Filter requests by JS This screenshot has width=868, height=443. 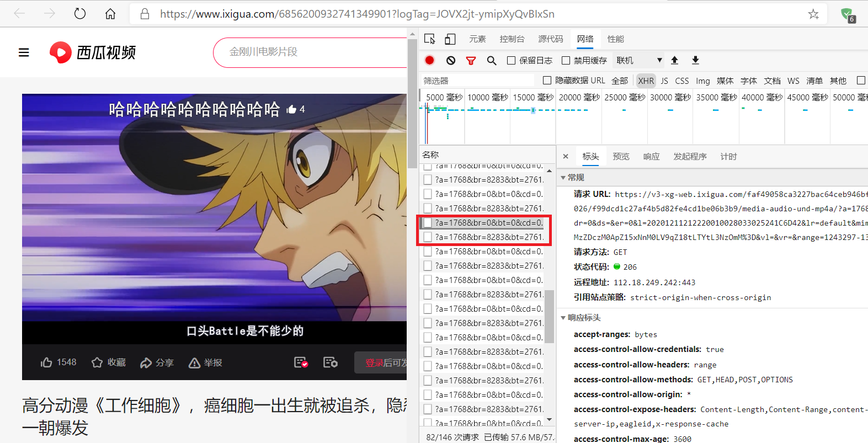[x=664, y=81]
